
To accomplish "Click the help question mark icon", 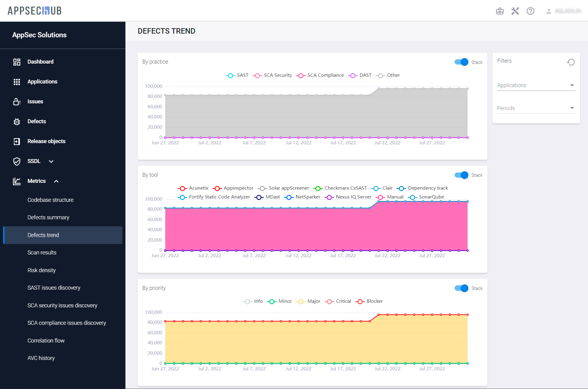I will click(x=530, y=11).
